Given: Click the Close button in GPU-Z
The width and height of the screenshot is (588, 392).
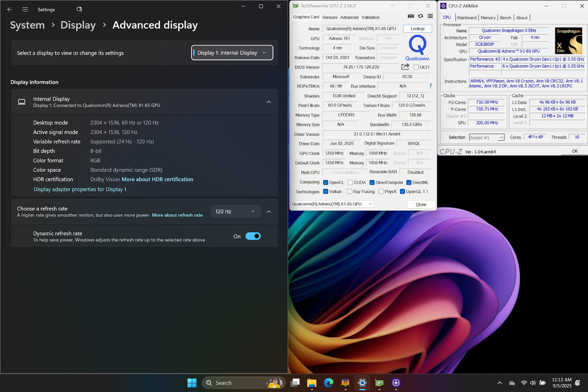Looking at the screenshot, I should click(x=421, y=205).
